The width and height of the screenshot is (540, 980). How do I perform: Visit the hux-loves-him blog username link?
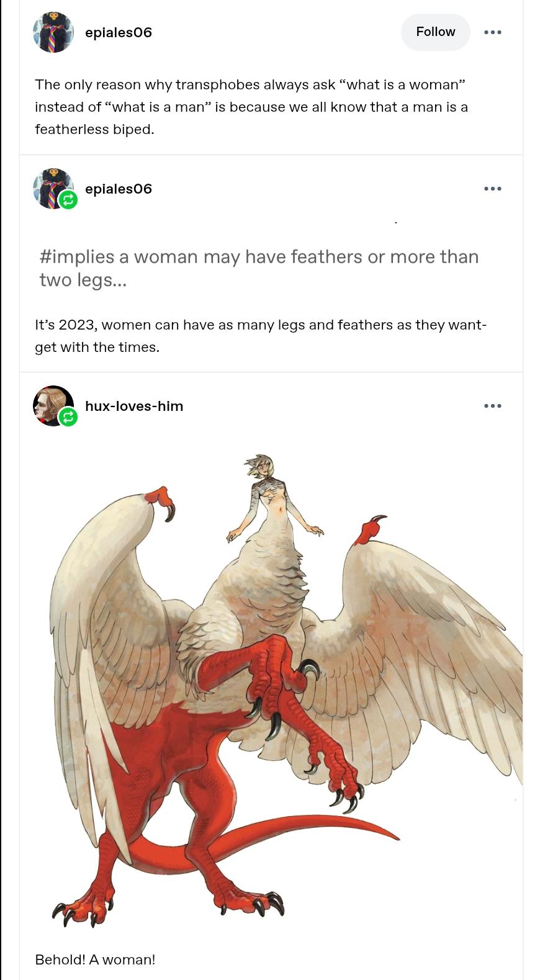pos(134,406)
